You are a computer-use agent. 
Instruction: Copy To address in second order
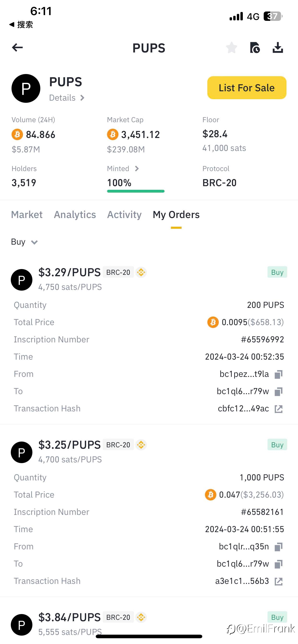[x=279, y=564]
